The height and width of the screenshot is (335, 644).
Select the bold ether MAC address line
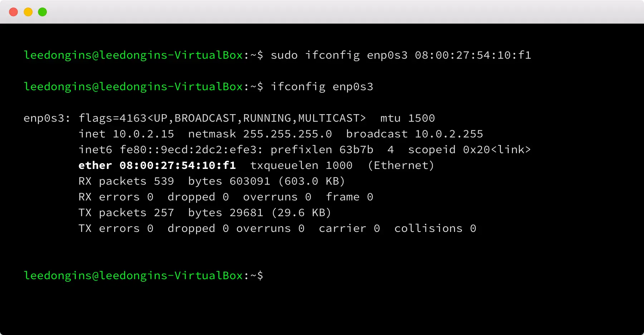[x=157, y=165]
